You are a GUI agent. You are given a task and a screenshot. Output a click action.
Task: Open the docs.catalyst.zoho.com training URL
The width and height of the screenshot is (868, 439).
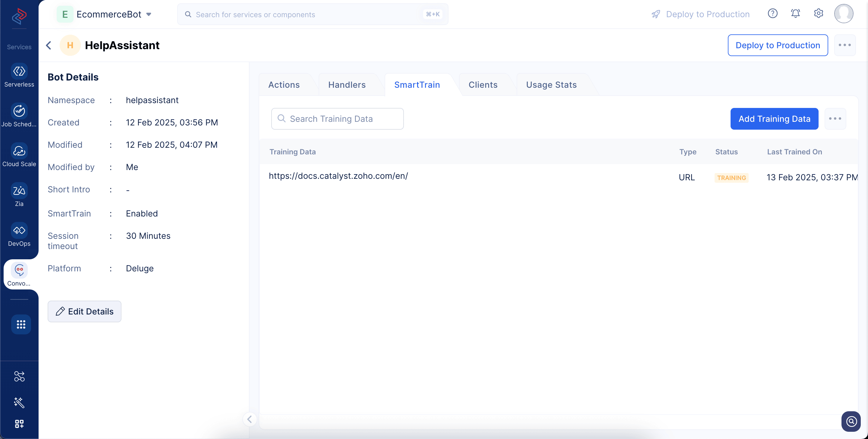point(338,176)
